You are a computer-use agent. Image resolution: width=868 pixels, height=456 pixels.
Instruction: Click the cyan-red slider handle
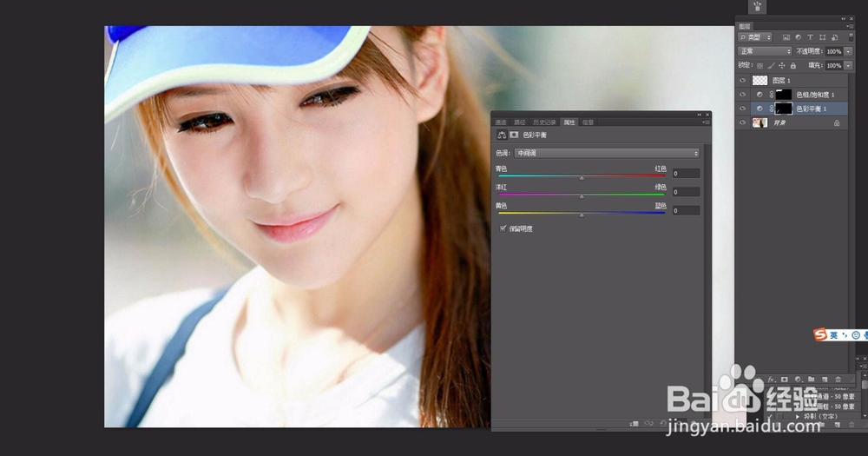coord(582,178)
